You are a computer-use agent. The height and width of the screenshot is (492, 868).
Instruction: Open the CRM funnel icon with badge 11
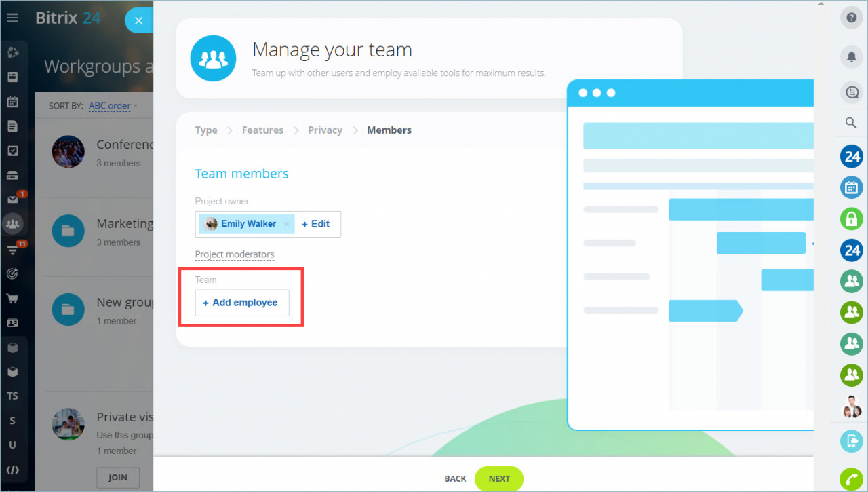coord(12,249)
